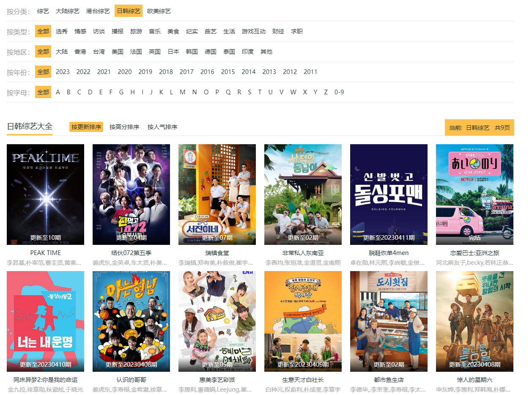
Task: Filter by 0-9 initial
Action: pyautogui.click(x=339, y=92)
